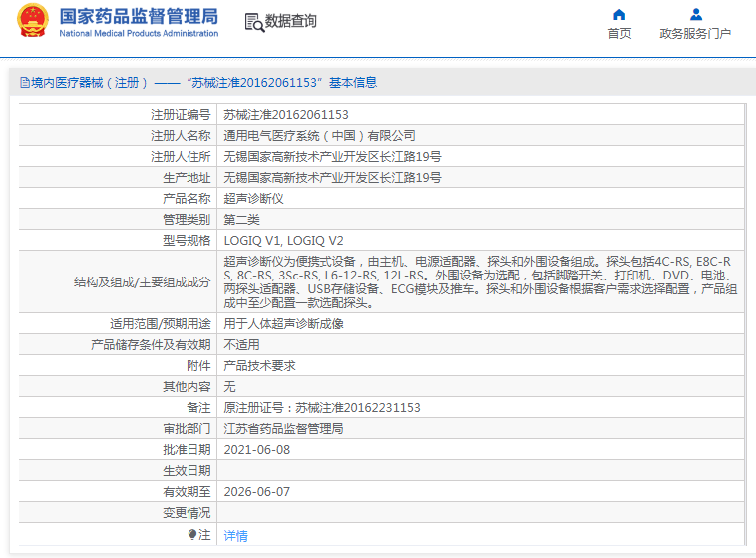
Task: Click the 江苏省药品监督管理局 approval department cell
Action: [x=283, y=428]
